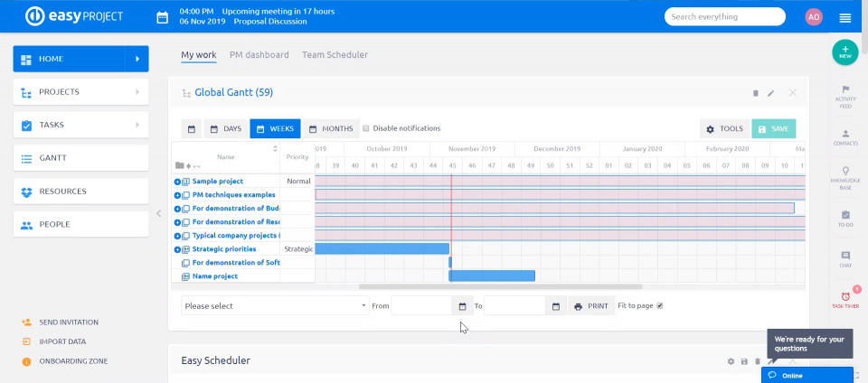This screenshot has height=383, width=868.
Task: Click the To date input field
Action: (x=514, y=305)
